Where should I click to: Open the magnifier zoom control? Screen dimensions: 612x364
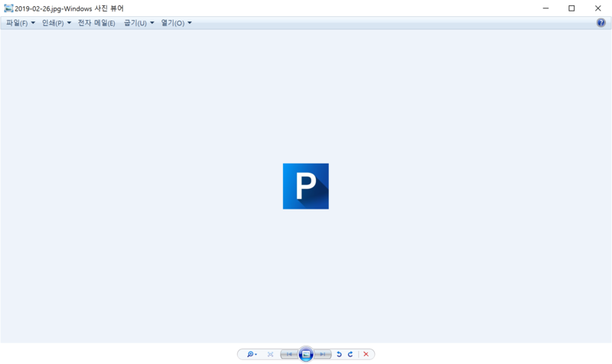pos(252,354)
